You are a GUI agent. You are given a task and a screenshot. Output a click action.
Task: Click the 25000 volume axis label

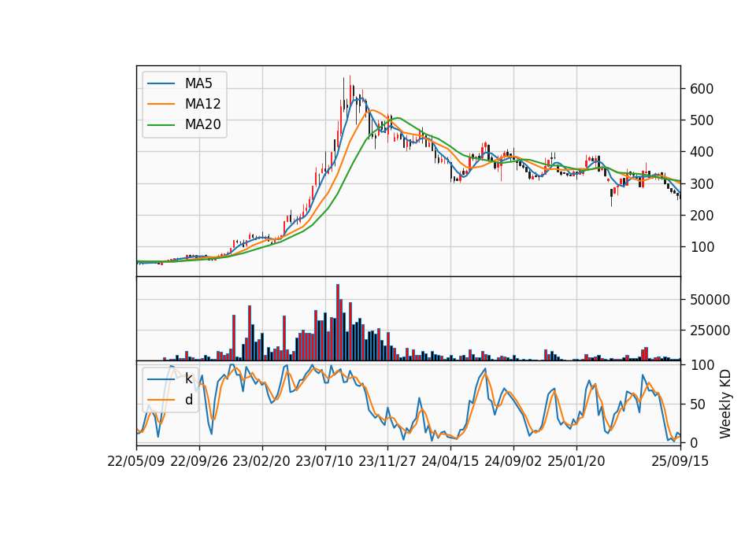click(x=710, y=331)
